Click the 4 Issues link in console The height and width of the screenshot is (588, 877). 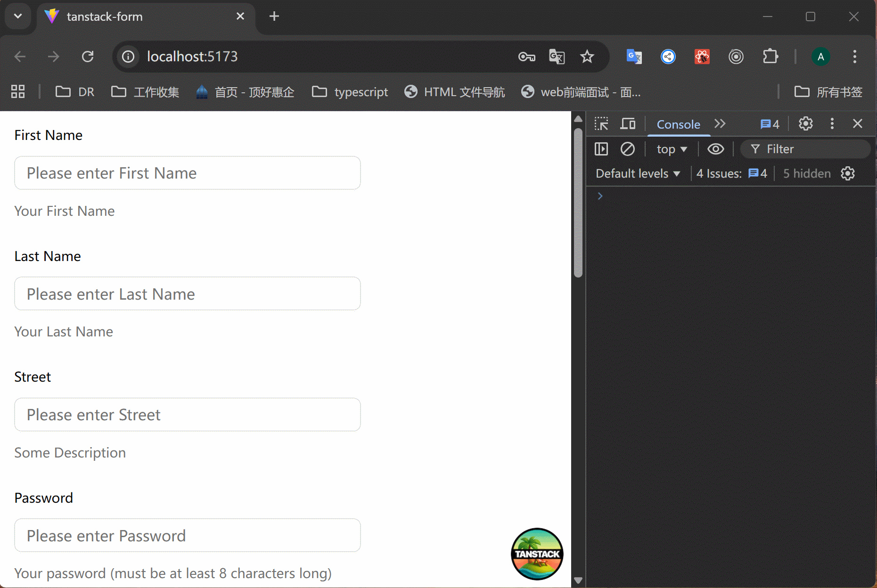[x=731, y=174]
